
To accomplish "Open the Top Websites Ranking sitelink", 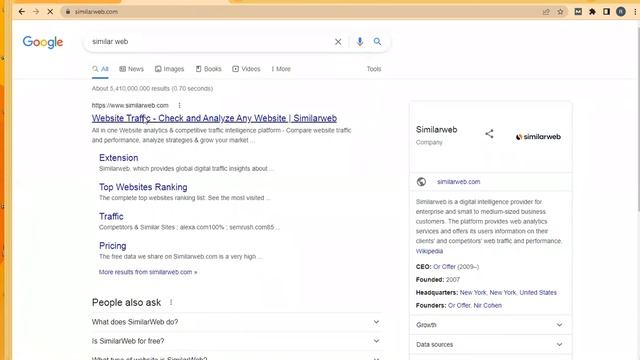I will [143, 187].
